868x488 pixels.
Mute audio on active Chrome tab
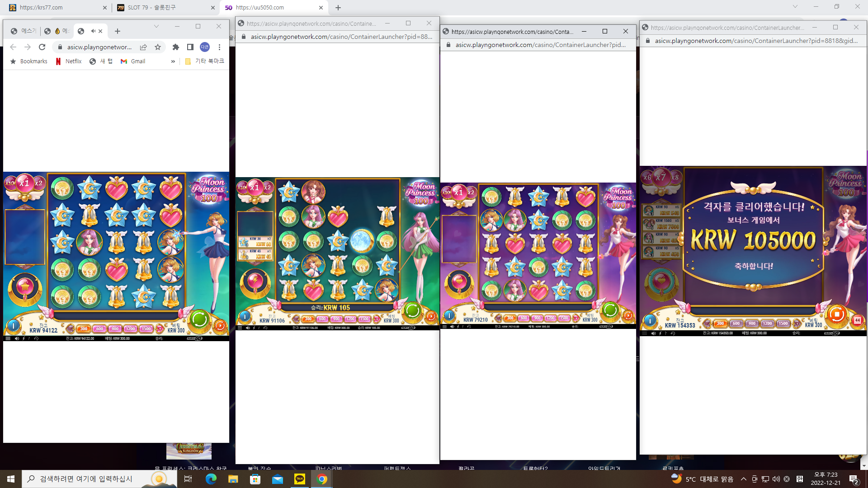(93, 31)
